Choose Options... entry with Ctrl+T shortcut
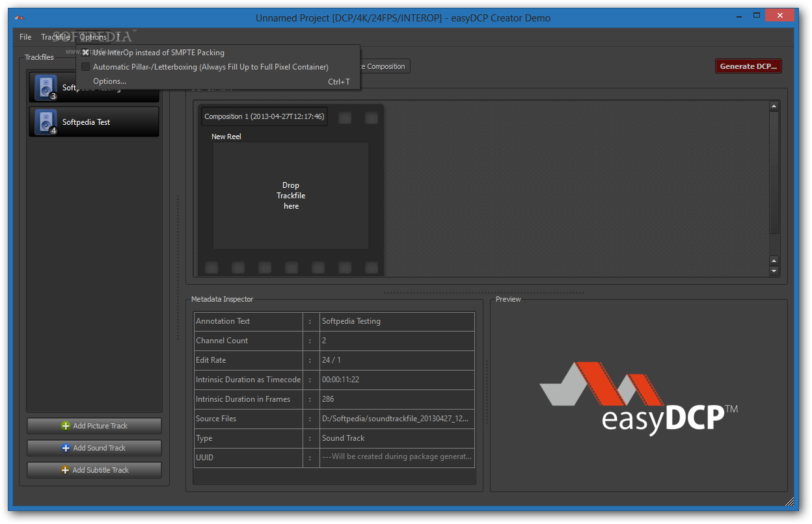 click(x=218, y=81)
